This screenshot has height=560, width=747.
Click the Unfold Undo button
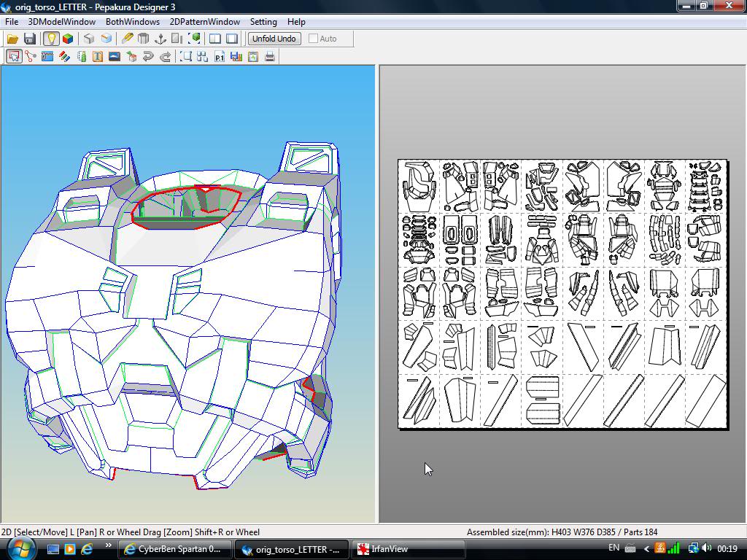tap(274, 39)
